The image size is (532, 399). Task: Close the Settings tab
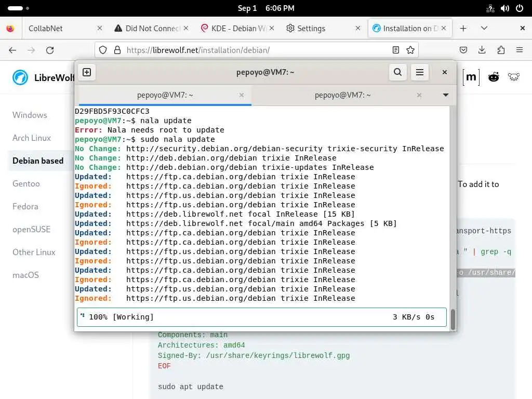(357, 28)
